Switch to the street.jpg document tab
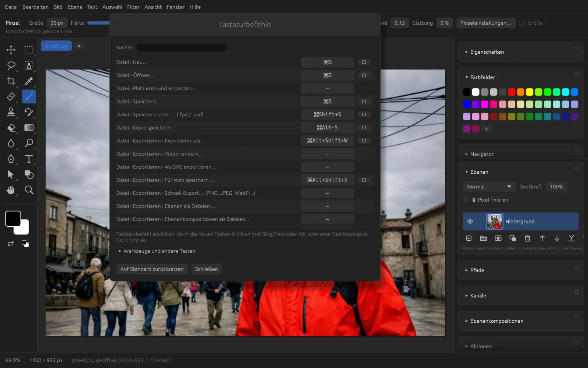 (56, 46)
